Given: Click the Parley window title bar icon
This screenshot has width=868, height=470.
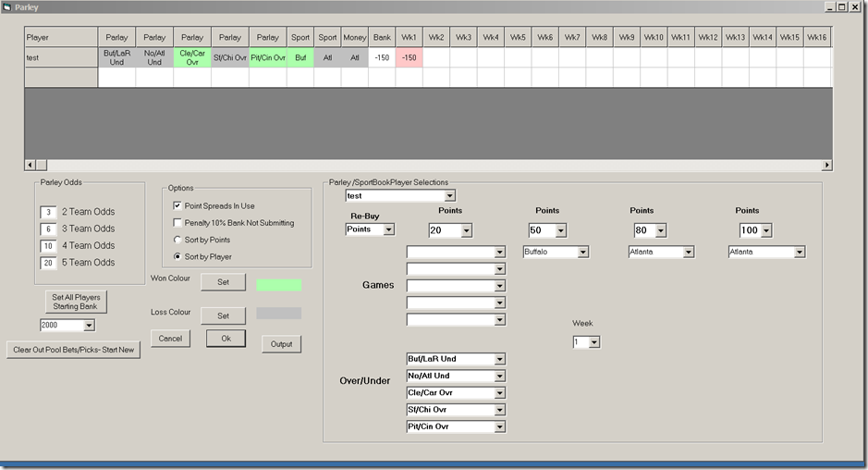Looking at the screenshot, I should (7, 7).
